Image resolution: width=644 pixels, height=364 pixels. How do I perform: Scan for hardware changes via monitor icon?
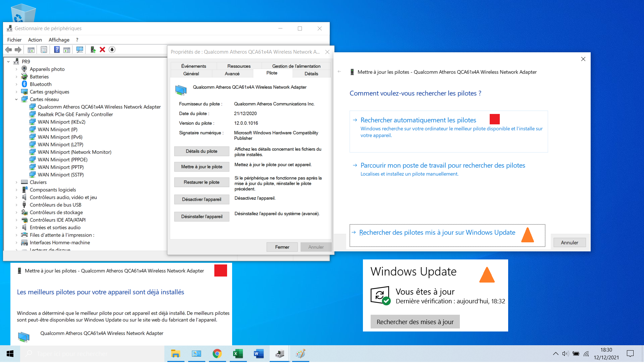[80, 50]
